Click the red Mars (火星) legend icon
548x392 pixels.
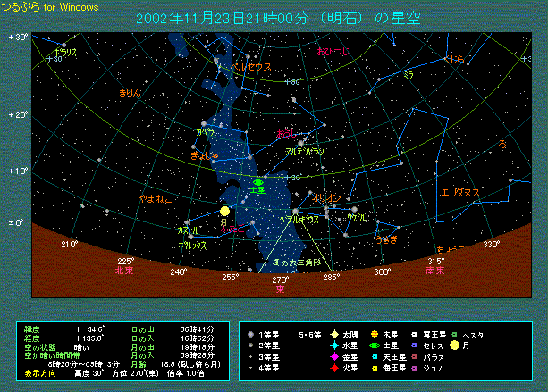click(333, 367)
